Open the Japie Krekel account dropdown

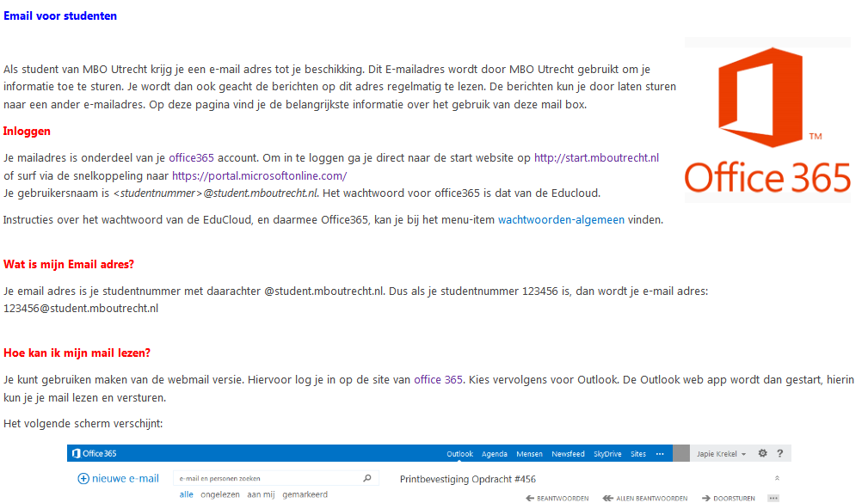(x=721, y=454)
